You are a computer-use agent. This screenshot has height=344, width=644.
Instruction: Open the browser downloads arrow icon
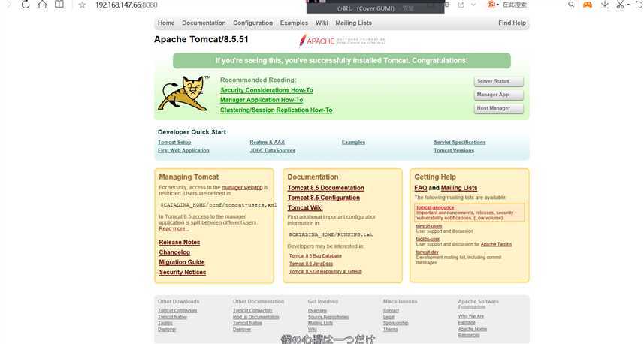[605, 5]
